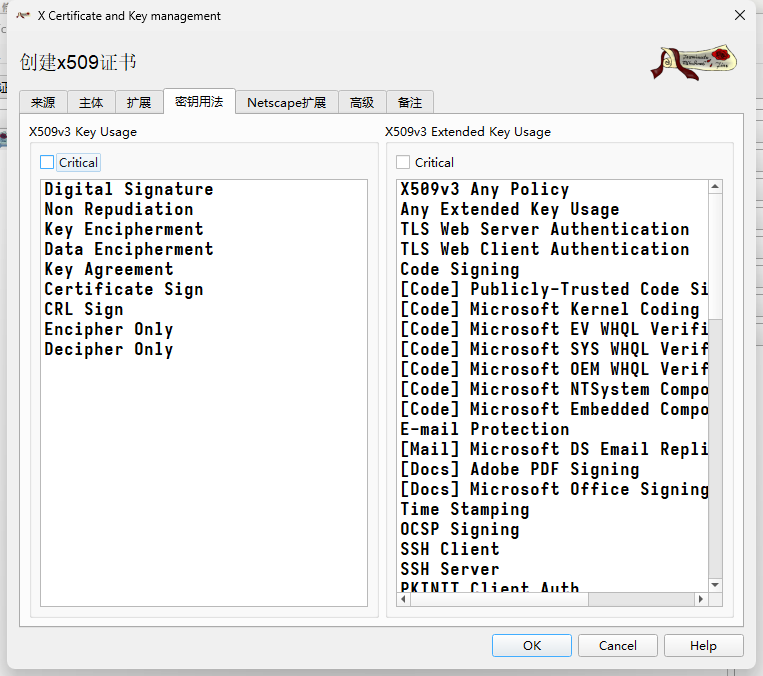
Task: Switch to the 扩展 tab
Action: tap(139, 102)
